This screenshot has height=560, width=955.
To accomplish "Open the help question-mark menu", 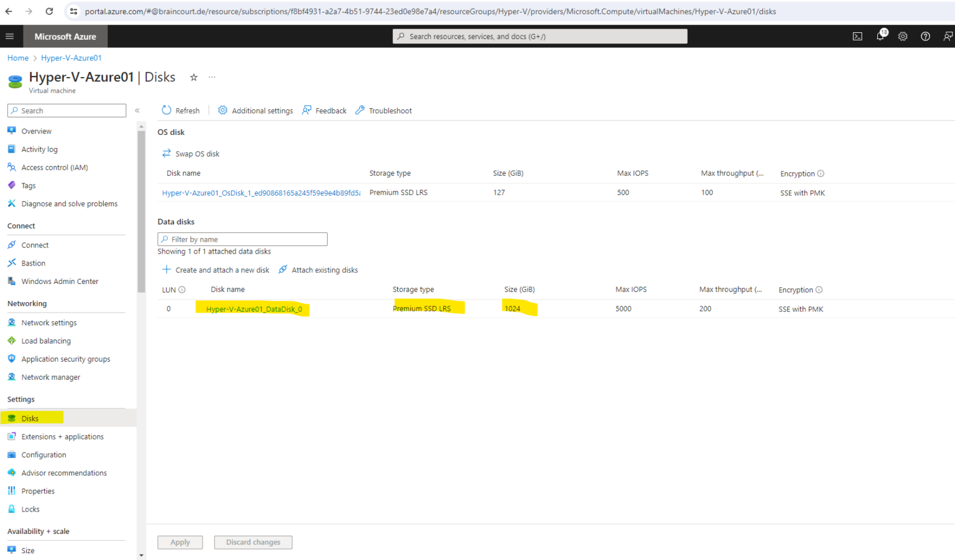I will click(x=925, y=36).
